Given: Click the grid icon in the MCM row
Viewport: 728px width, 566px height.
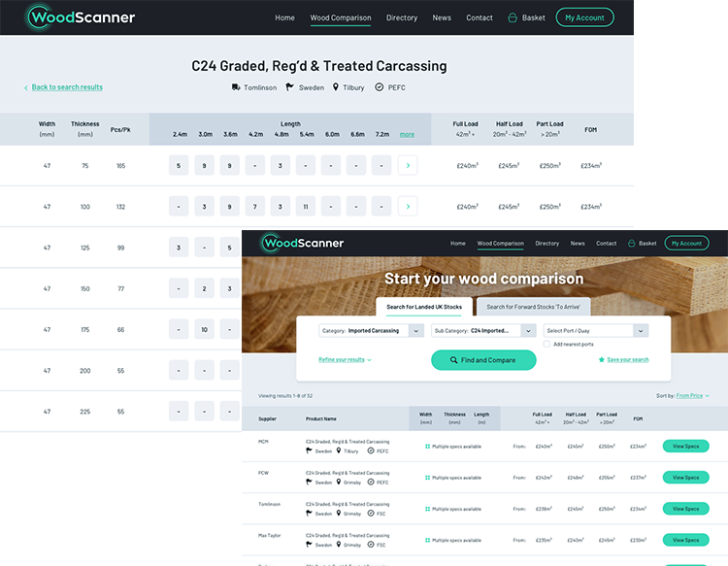Looking at the screenshot, I should [427, 447].
